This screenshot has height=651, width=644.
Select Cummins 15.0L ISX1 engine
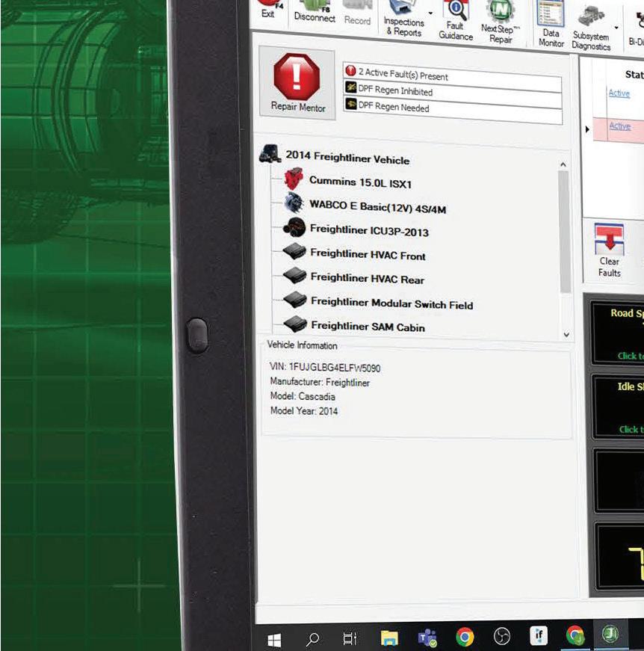tap(360, 182)
